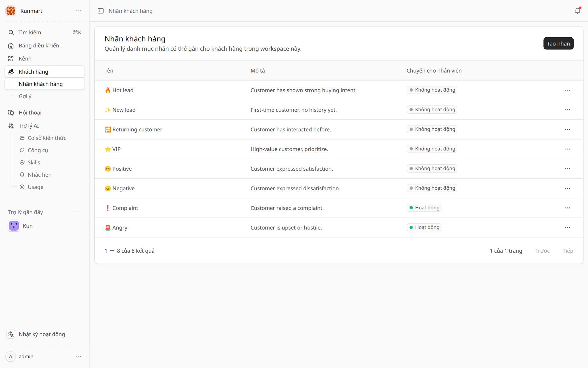
Task: Open the Kênh section
Action: [45, 59]
